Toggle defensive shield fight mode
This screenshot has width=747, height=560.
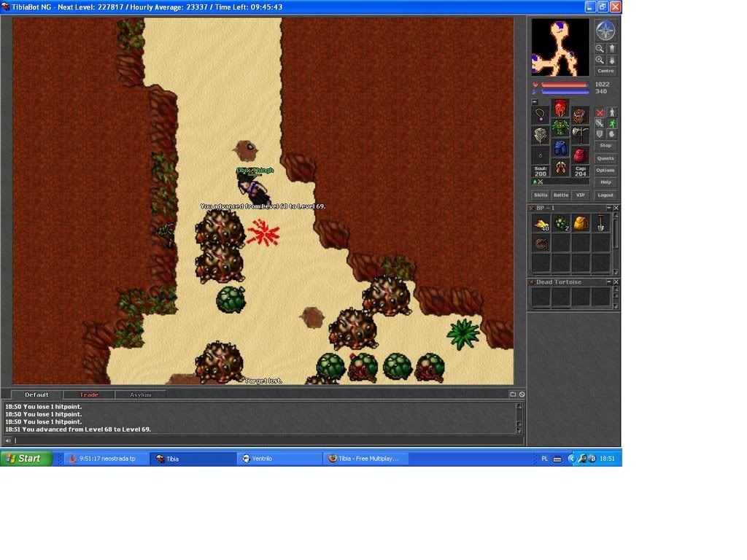(600, 134)
